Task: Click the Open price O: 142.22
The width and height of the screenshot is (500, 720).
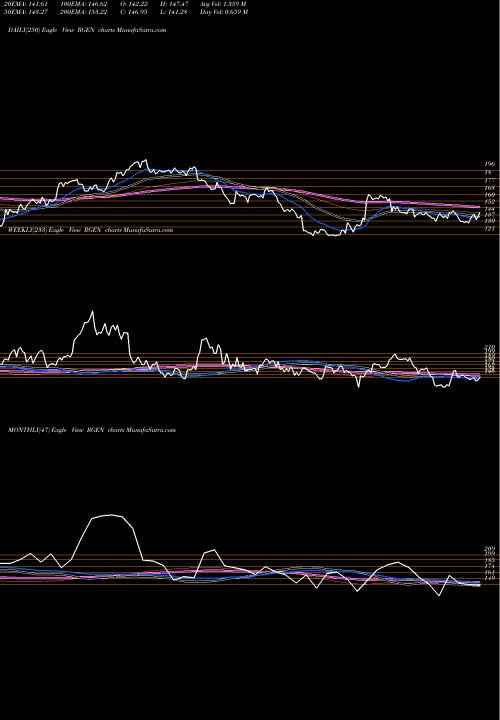Action: [x=133, y=4]
